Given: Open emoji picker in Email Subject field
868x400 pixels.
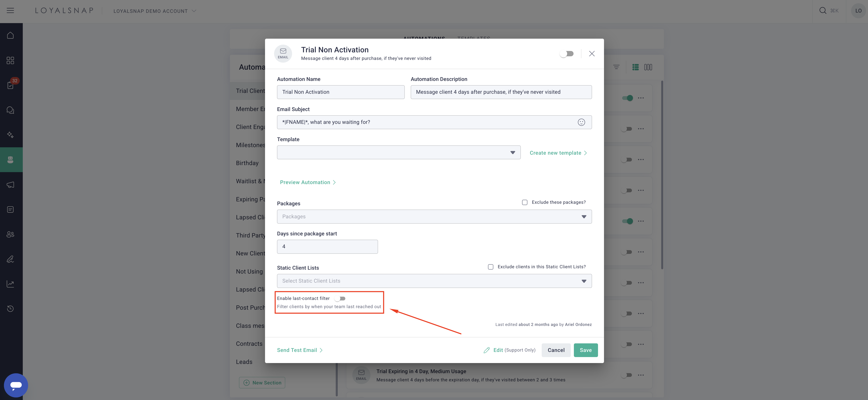Looking at the screenshot, I should 581,122.
